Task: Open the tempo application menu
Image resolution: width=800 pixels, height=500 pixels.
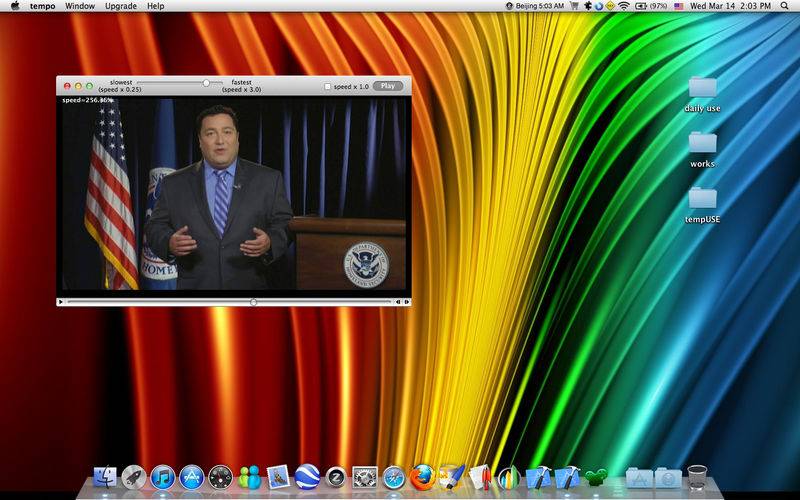Action: tap(42, 6)
